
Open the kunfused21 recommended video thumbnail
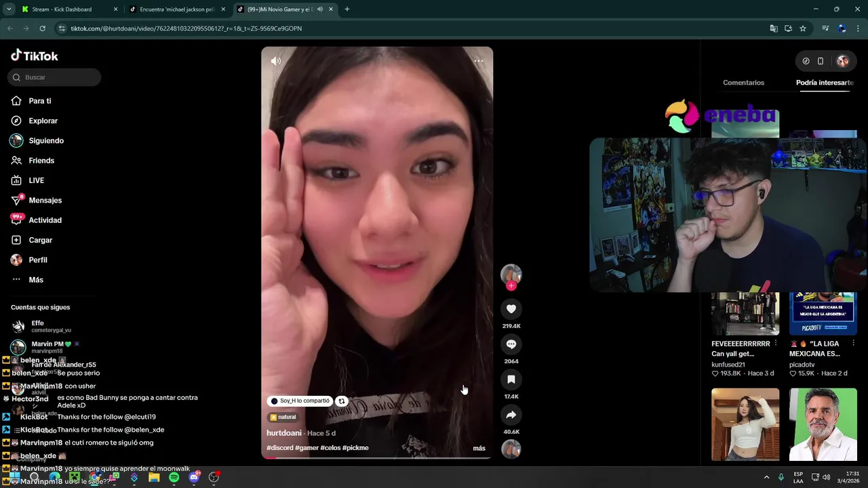coord(745,314)
